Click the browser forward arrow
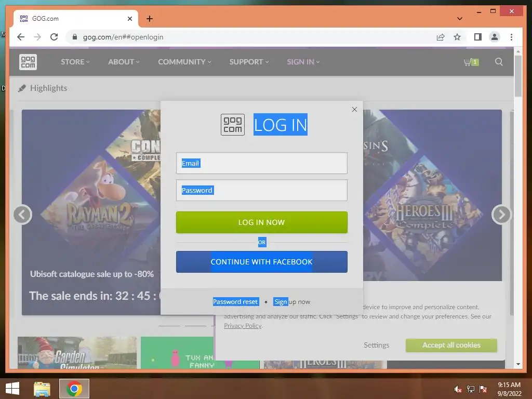The height and width of the screenshot is (399, 532). pos(37,37)
